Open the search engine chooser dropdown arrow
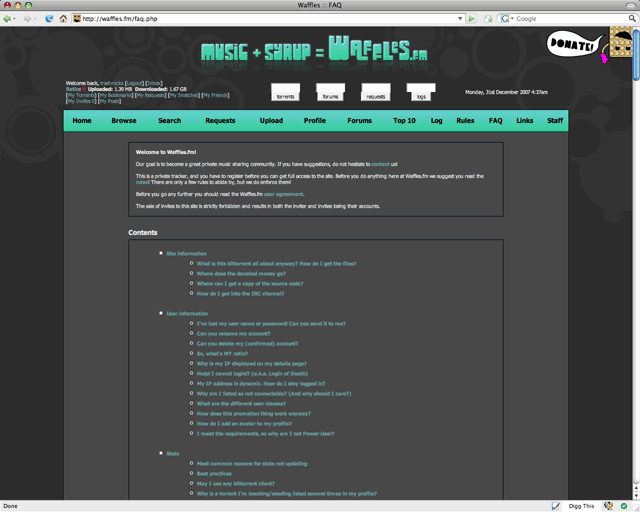 (512, 19)
